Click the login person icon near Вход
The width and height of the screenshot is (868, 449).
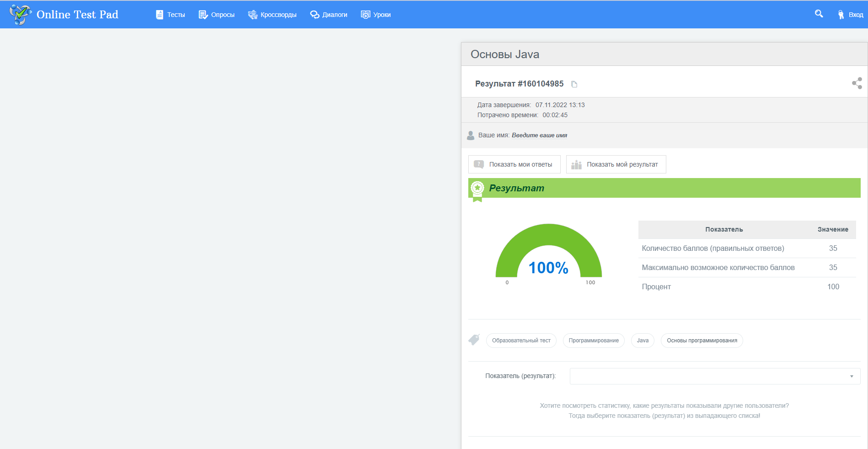click(x=841, y=15)
